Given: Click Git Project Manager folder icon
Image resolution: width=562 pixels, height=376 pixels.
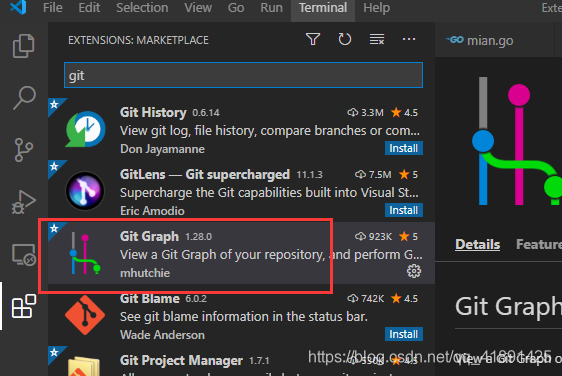Looking at the screenshot, I should tap(84, 366).
